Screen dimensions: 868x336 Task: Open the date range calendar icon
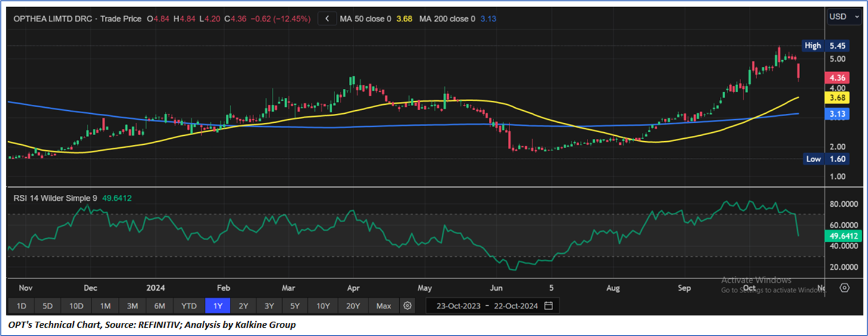click(548, 306)
